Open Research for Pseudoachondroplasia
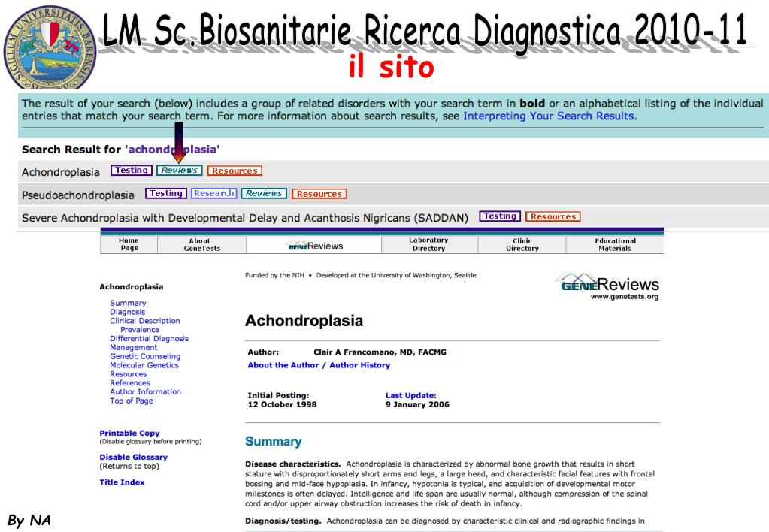 [213, 193]
